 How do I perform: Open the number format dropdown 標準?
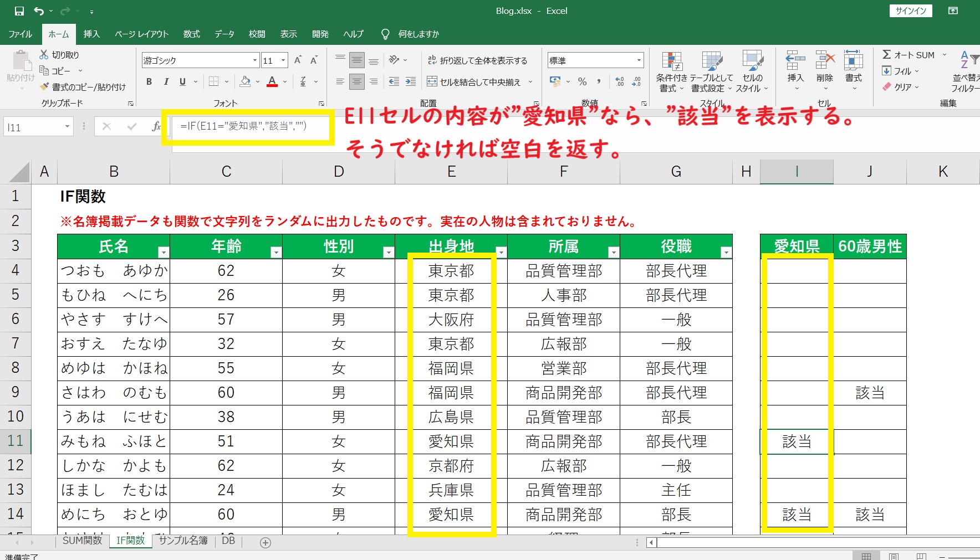pyautogui.click(x=639, y=60)
